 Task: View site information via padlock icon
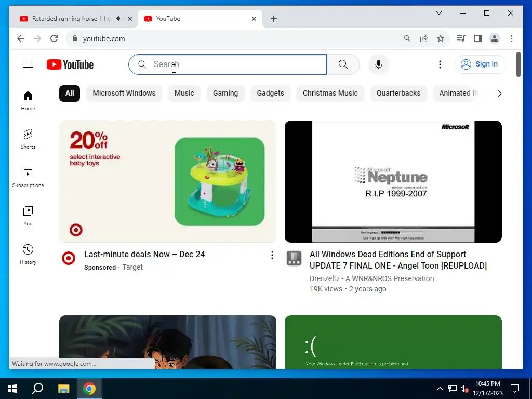click(x=75, y=38)
